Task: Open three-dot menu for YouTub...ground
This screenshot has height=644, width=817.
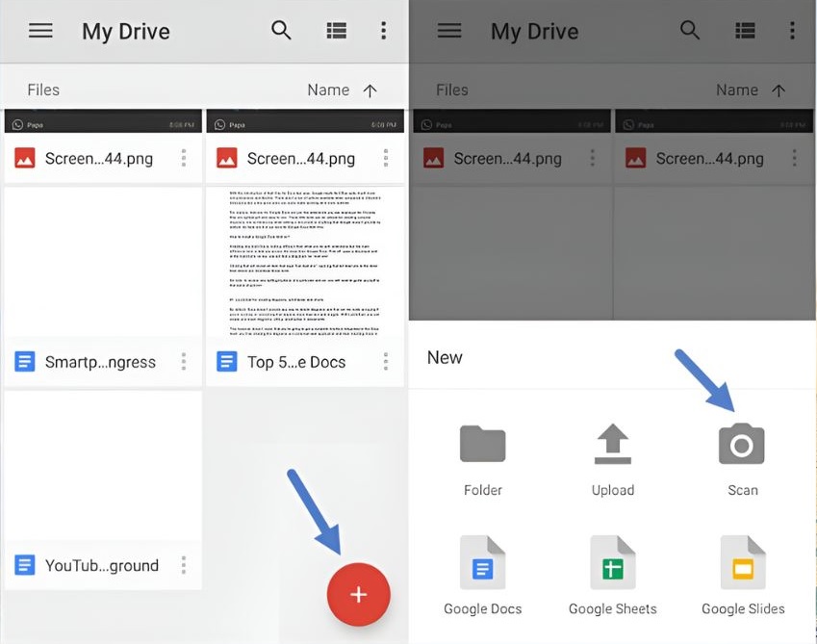Action: point(184,566)
